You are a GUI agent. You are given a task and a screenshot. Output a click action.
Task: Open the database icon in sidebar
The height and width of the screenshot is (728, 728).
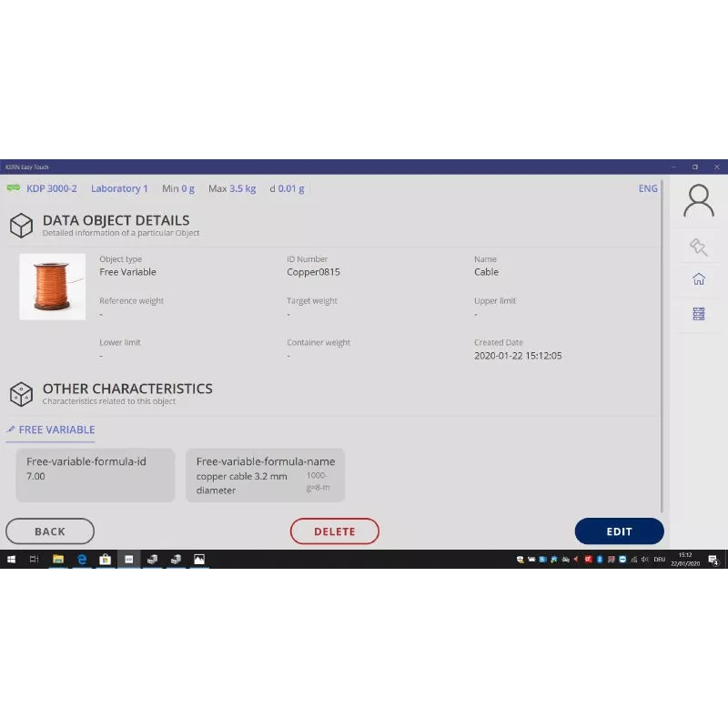(698, 314)
